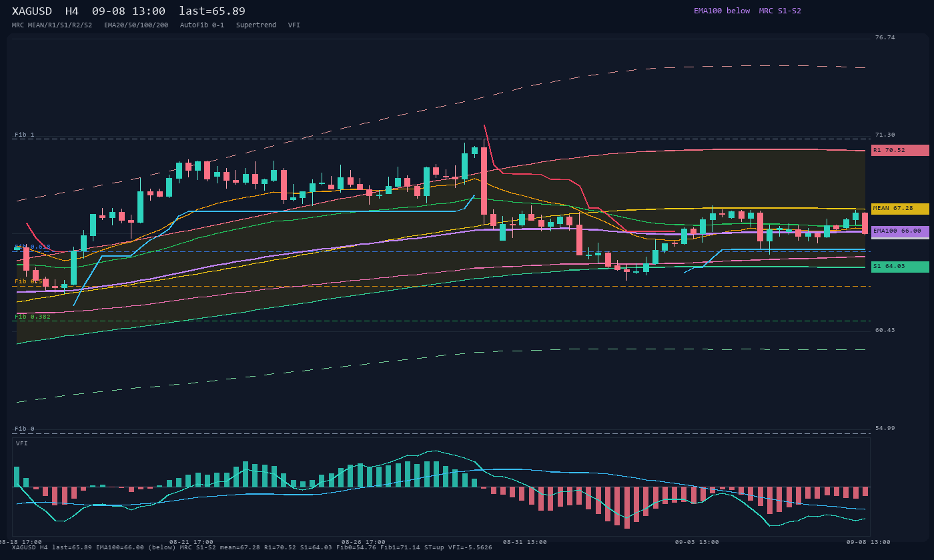This screenshot has height=560, width=934.
Task: Click the 09-08 13:00 header timestamp
Action: pyautogui.click(x=129, y=11)
